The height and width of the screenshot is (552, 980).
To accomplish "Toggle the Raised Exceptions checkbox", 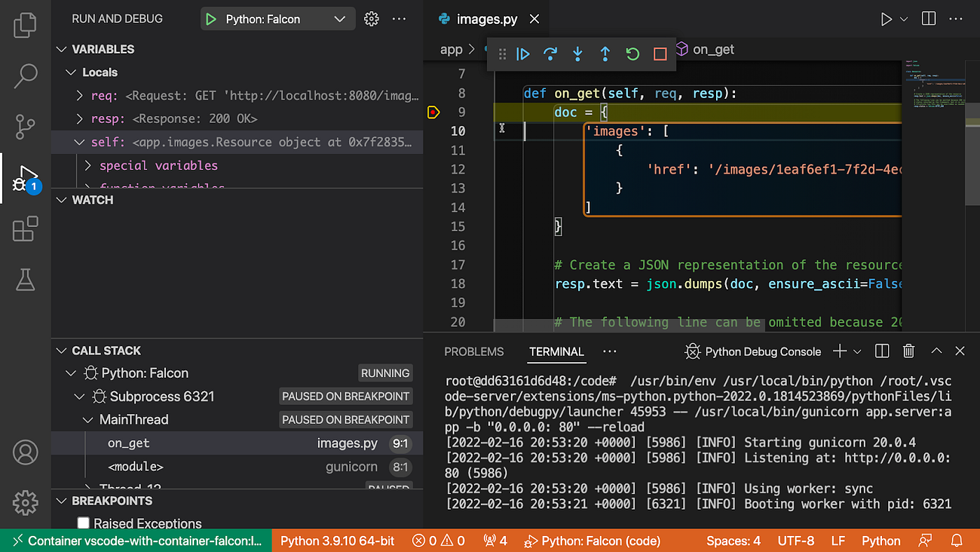I will tap(83, 523).
